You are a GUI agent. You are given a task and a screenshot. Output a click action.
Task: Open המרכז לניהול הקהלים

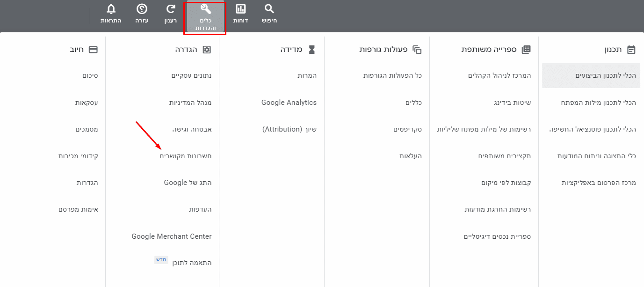[499, 75]
